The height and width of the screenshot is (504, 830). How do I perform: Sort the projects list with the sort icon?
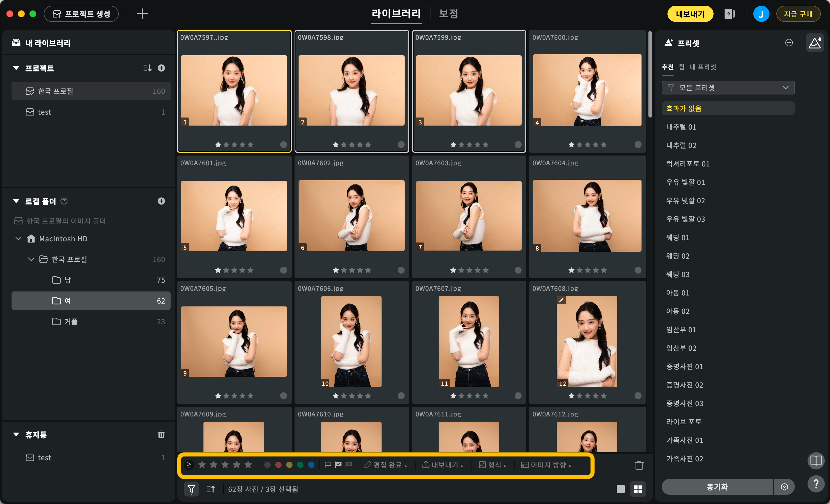[147, 68]
